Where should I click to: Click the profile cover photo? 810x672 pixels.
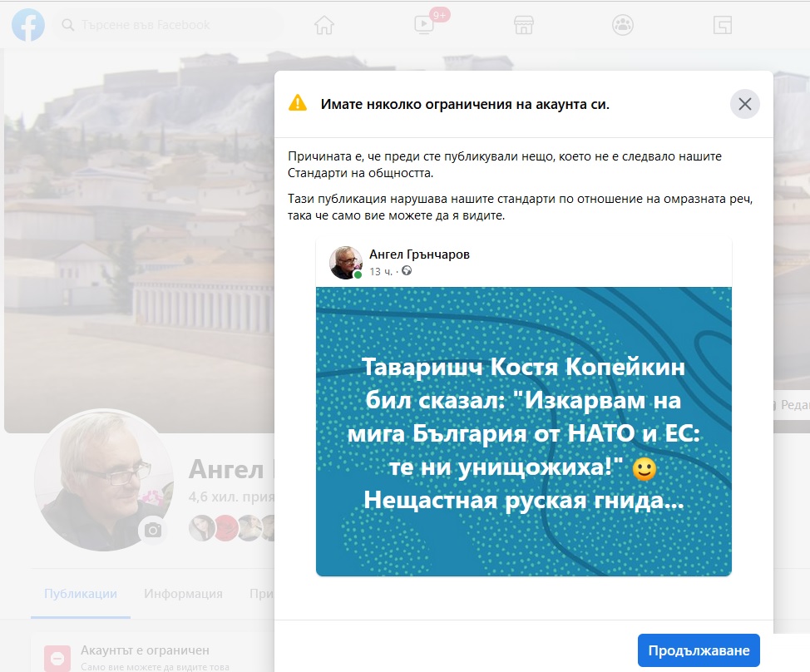tap(139, 240)
